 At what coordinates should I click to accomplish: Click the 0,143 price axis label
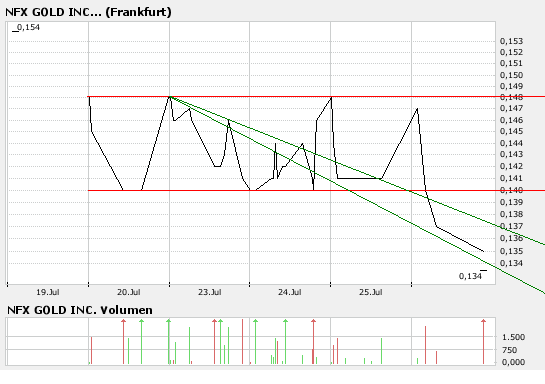click(x=511, y=154)
